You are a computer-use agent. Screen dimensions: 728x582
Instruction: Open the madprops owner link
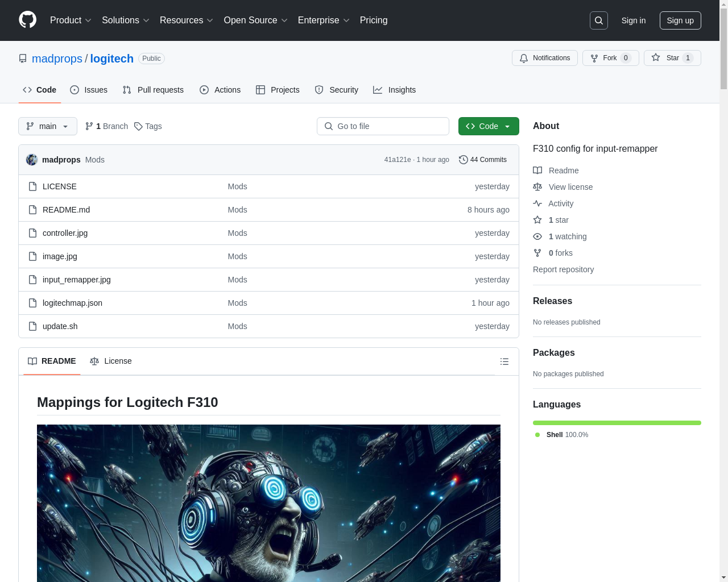pyautogui.click(x=57, y=59)
